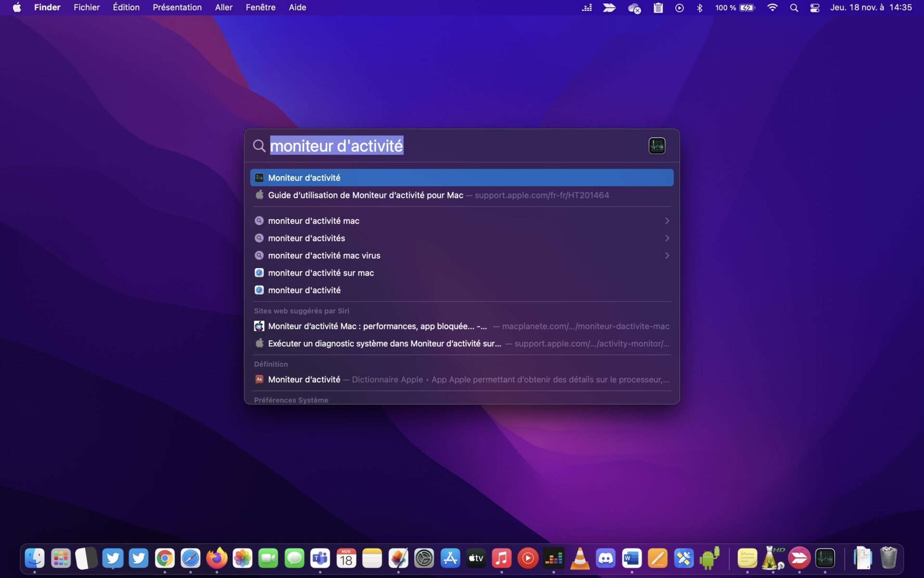Open VLC traffic cone in the Dock
The image size is (924, 578).
click(580, 558)
